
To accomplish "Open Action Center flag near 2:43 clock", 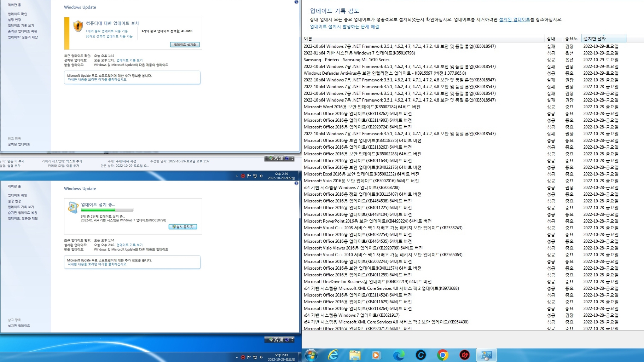I will click(249, 357).
